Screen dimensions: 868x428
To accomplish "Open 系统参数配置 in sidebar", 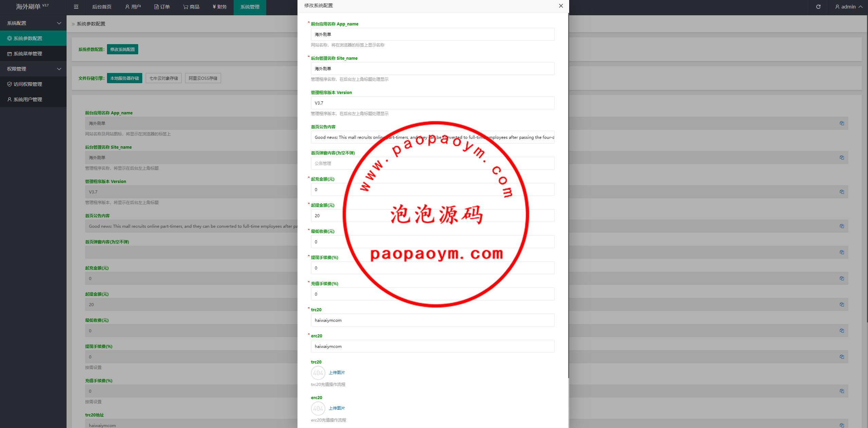I will coord(33,38).
